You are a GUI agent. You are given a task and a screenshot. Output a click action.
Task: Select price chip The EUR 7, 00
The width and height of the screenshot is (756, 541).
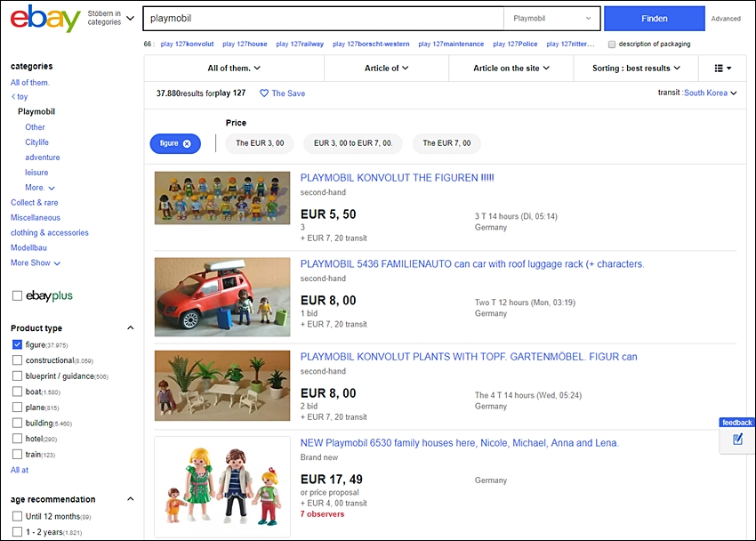446,143
